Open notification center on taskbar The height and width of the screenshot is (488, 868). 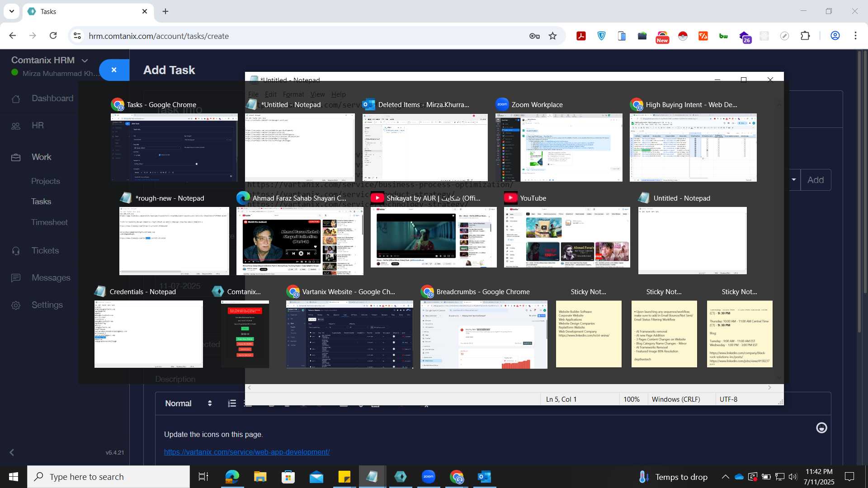click(x=849, y=477)
